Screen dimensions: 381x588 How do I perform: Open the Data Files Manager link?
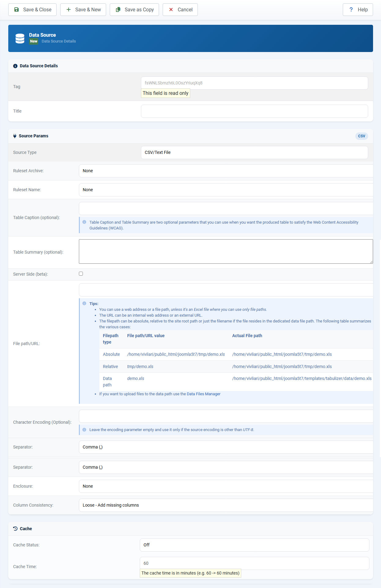[204, 394]
